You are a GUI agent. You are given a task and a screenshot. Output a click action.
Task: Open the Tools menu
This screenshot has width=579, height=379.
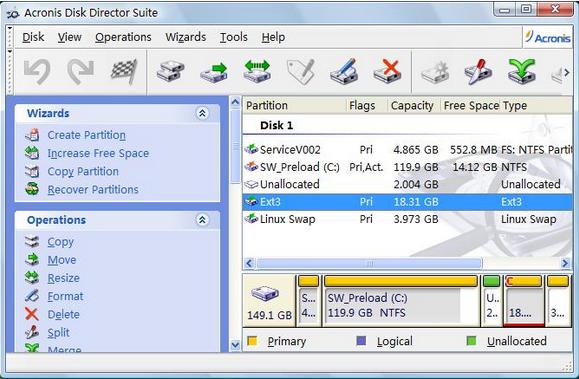pos(234,37)
